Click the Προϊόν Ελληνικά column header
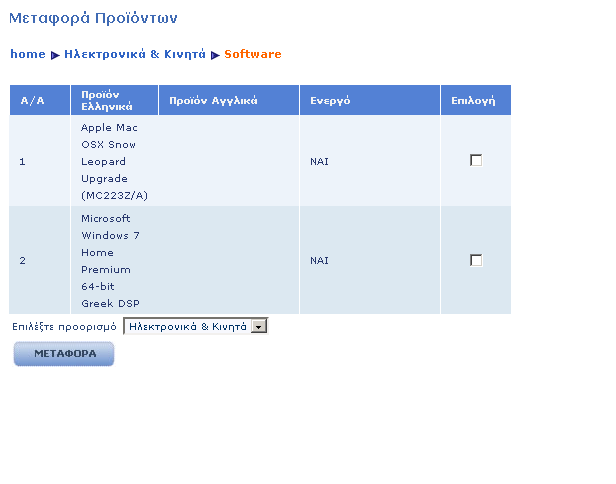The height and width of the screenshot is (484, 616). [x=114, y=100]
